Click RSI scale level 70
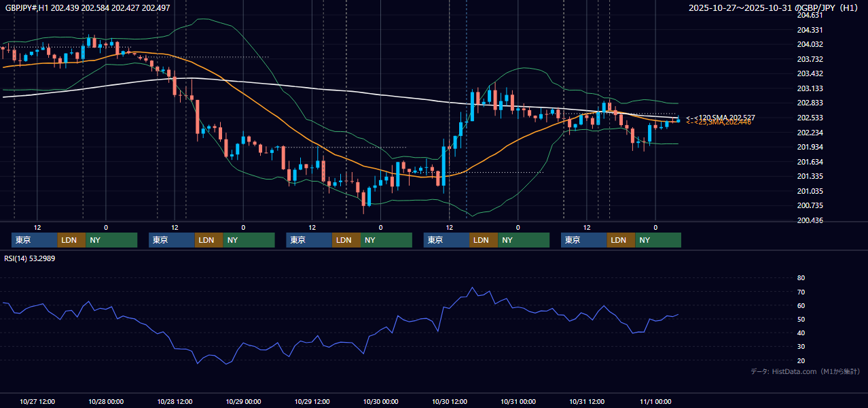 pos(801,292)
